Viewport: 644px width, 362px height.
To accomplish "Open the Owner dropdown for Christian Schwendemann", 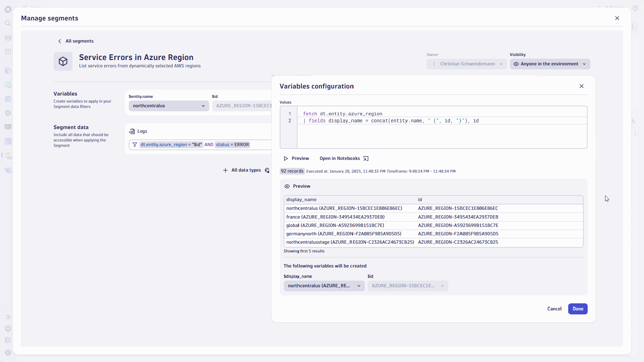I will [466, 64].
